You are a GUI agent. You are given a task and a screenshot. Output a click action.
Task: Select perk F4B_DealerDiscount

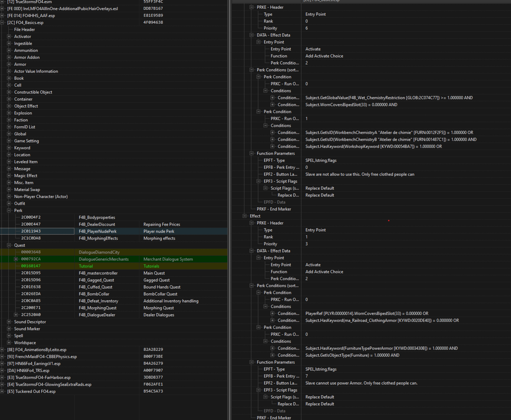(x=113, y=224)
